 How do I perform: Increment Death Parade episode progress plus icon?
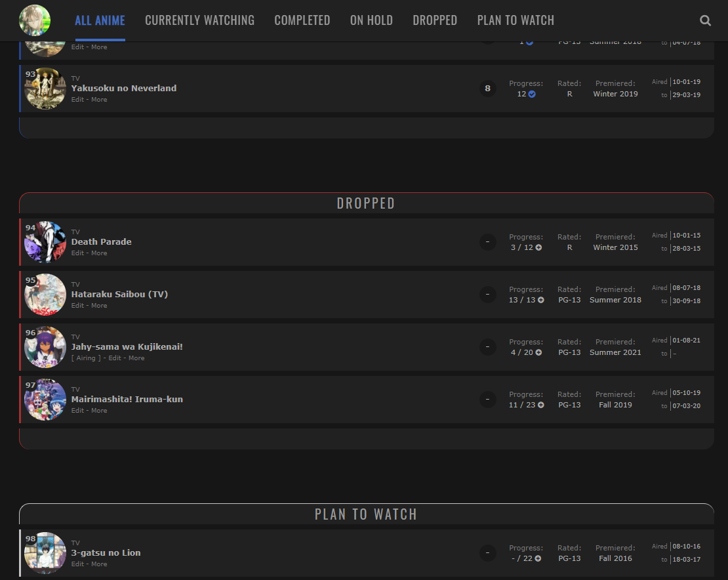click(x=538, y=247)
